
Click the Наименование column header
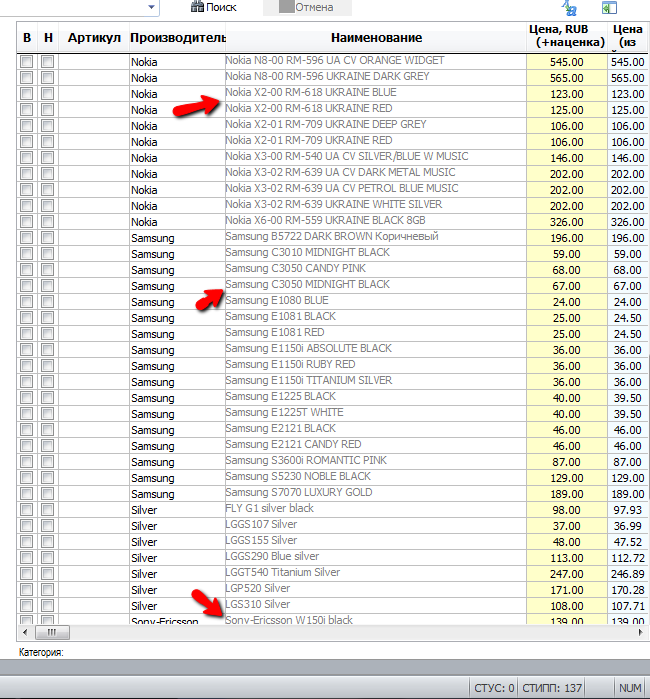tap(376, 37)
